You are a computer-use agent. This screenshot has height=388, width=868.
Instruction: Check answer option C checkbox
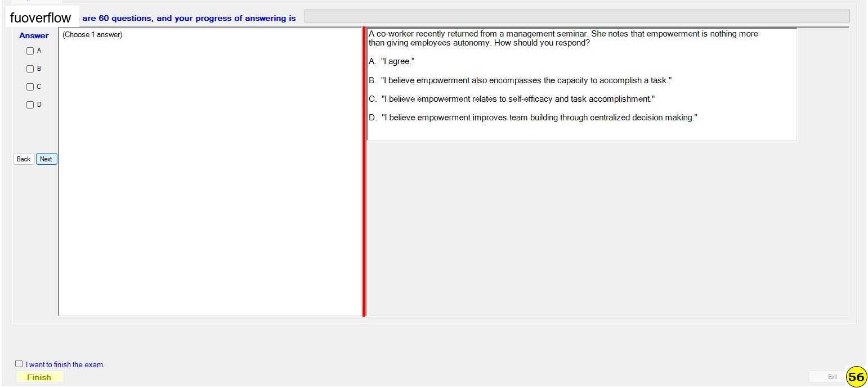point(30,87)
